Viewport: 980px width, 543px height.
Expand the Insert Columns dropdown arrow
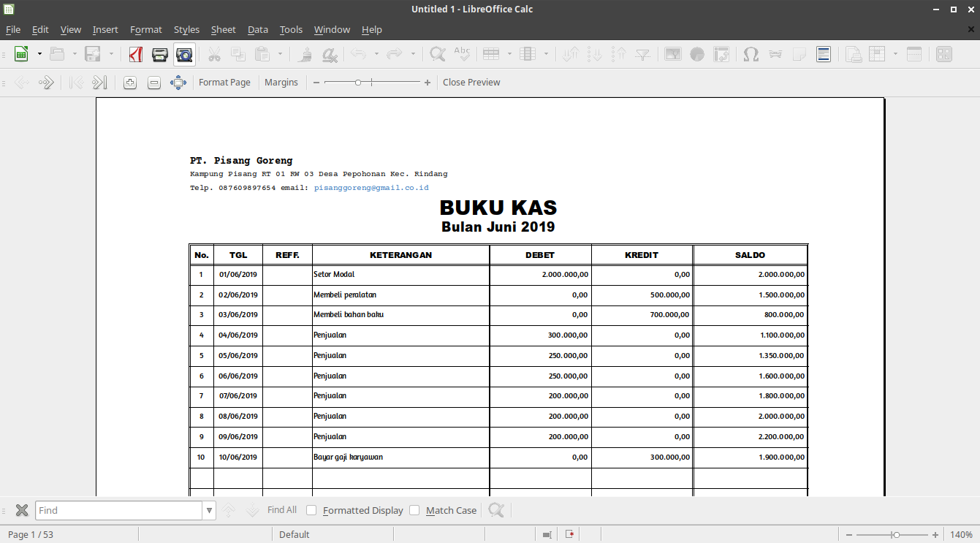click(546, 54)
